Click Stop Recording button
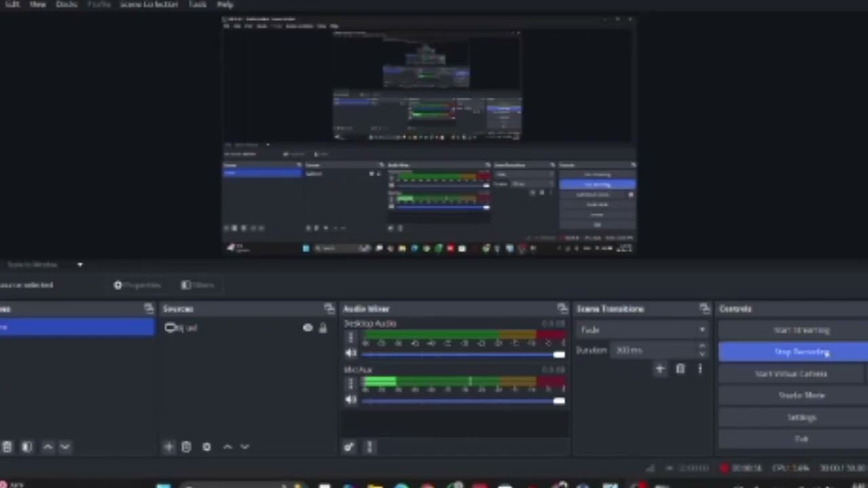 793,352
